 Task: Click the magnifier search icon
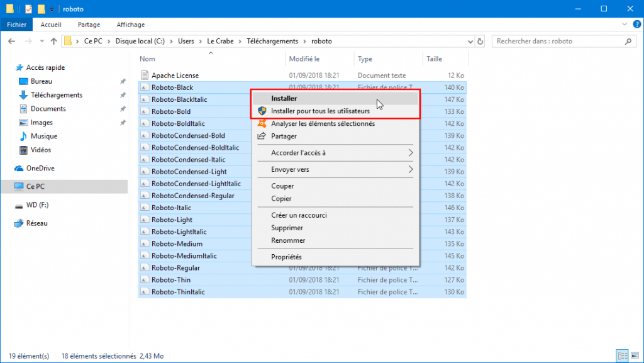(628, 41)
